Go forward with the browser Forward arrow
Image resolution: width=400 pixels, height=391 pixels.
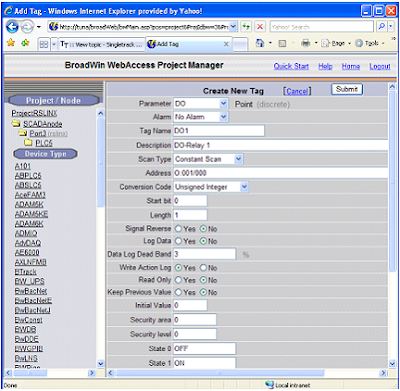point(27,27)
